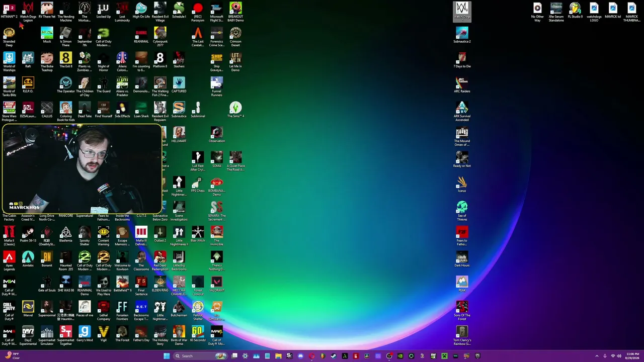Open the FL Studio 9 shortcut
644x362 pixels.
(575, 12)
